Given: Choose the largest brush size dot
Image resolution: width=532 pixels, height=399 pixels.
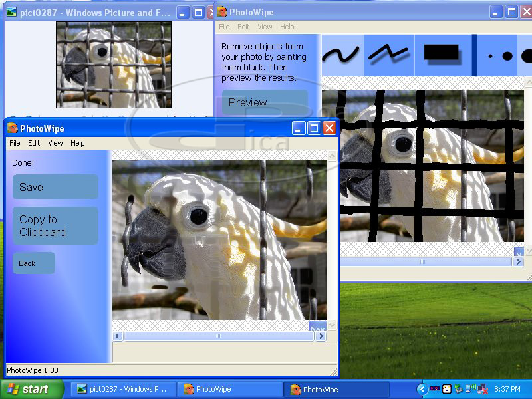Looking at the screenshot, I should (527, 56).
